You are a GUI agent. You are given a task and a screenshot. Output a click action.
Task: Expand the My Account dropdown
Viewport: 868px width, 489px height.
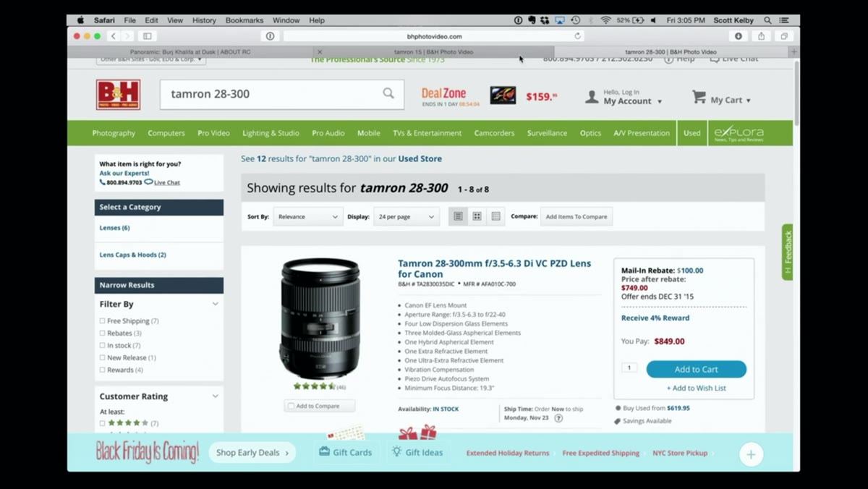pos(660,102)
